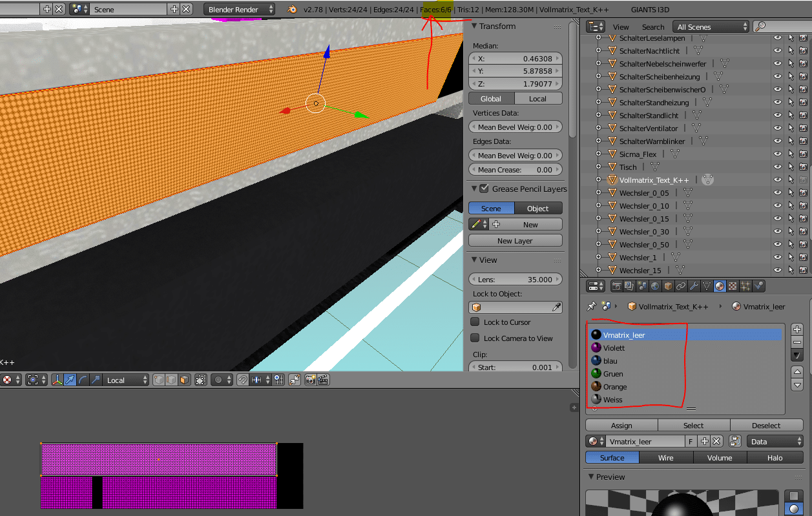The width and height of the screenshot is (812, 516).
Task: Open the Search menu in the outliner
Action: tap(652, 27)
